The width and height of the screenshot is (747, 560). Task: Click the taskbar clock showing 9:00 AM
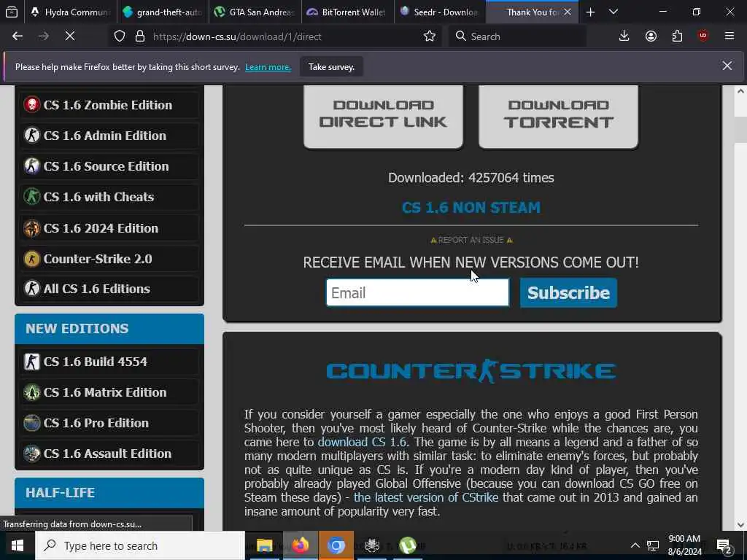(x=684, y=545)
